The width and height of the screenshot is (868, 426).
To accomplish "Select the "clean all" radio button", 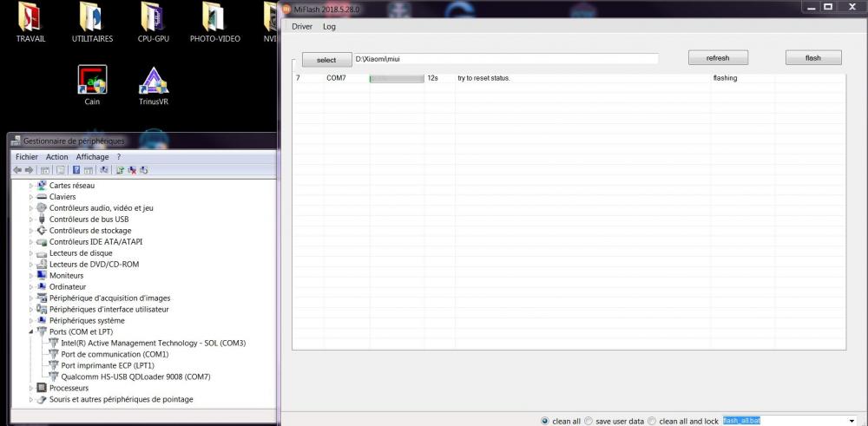I will tap(545, 421).
